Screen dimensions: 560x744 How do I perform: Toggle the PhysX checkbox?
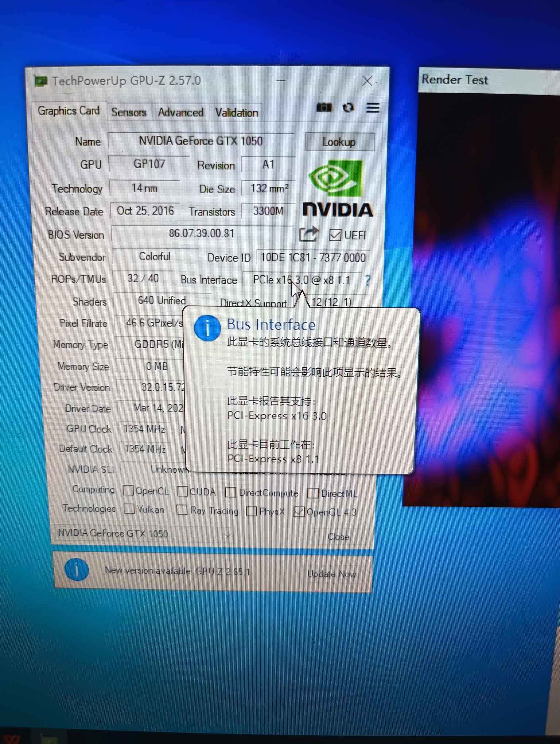coord(251,511)
